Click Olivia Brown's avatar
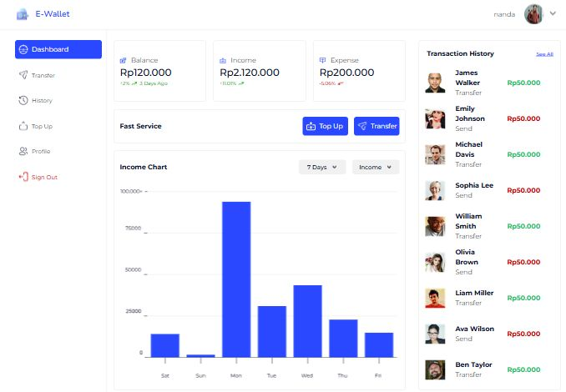This screenshot has height=392, width=566. 435,262
